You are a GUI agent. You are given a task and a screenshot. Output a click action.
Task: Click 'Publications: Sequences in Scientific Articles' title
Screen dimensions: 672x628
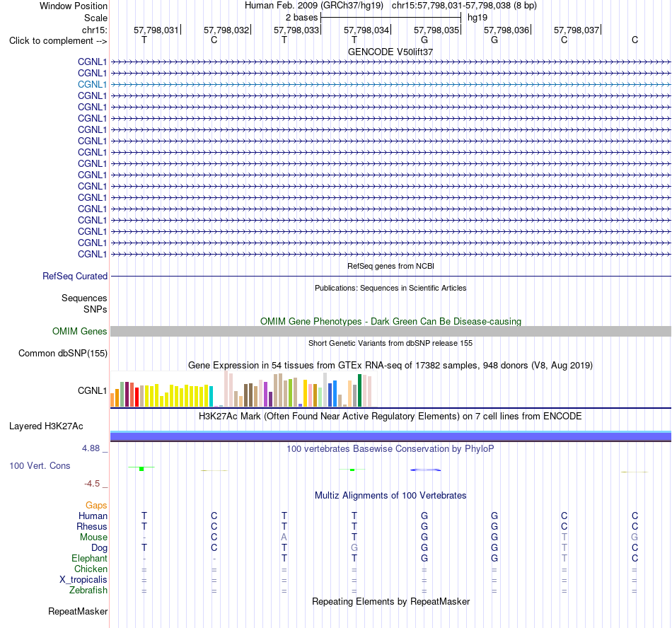click(390, 288)
